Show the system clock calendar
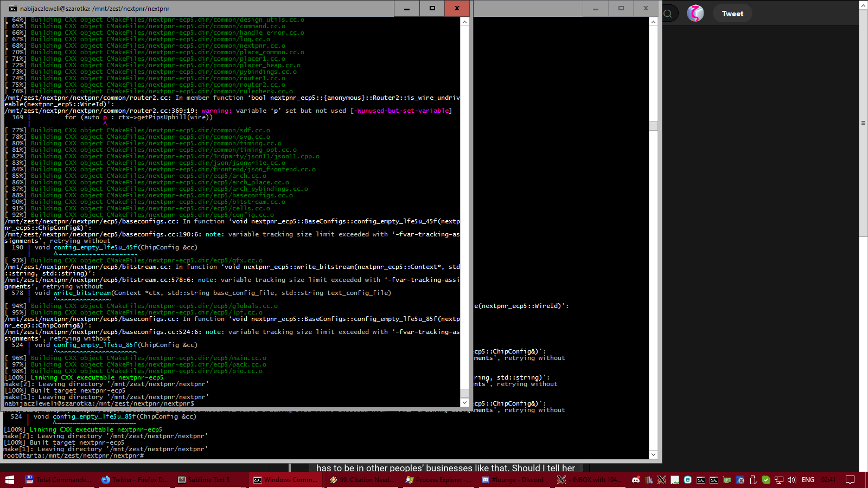The height and width of the screenshot is (488, 868). [828, 480]
